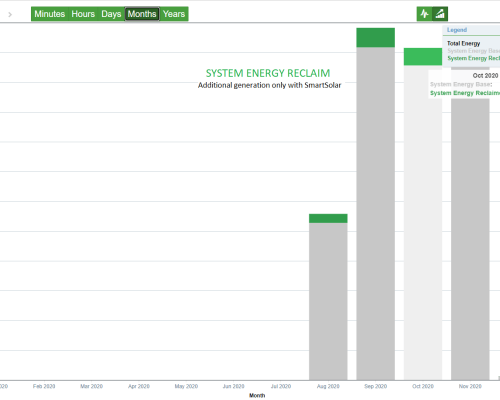The image size is (500, 400).
Task: Click the Aug 2020 gray base bar
Action: pos(328,301)
